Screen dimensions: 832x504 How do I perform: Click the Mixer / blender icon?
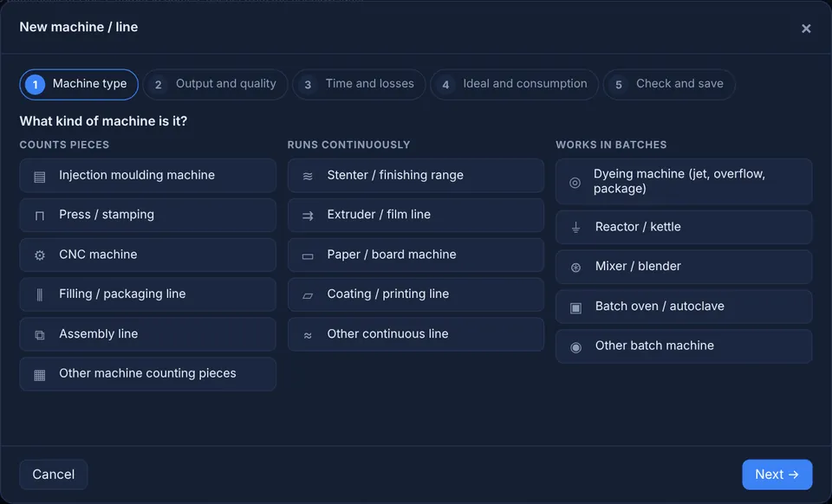(575, 267)
